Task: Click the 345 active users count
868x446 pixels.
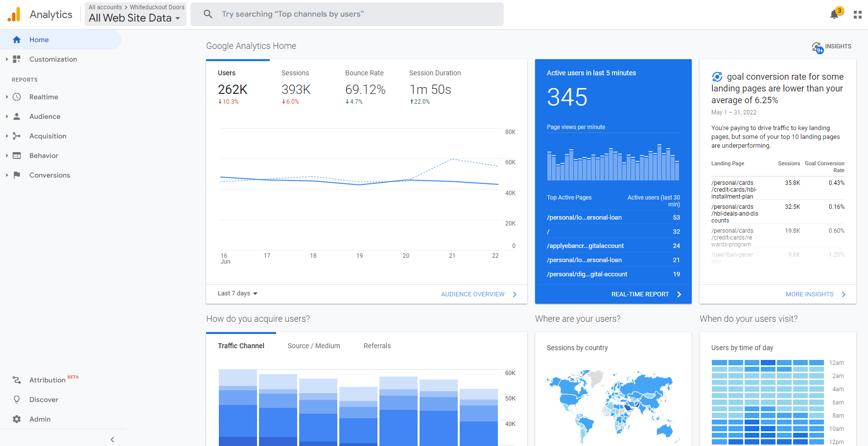Action: [567, 97]
